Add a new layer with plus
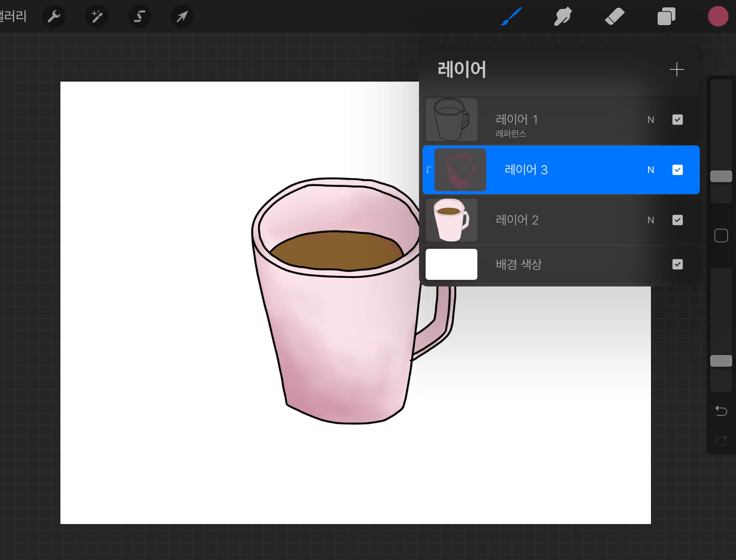736x560 pixels. (677, 69)
